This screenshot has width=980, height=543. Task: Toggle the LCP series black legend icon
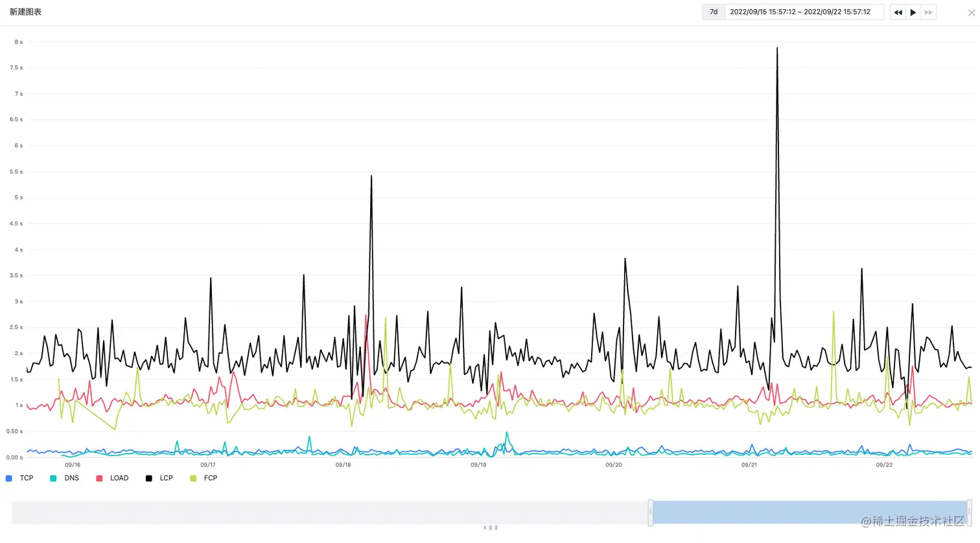(x=149, y=478)
